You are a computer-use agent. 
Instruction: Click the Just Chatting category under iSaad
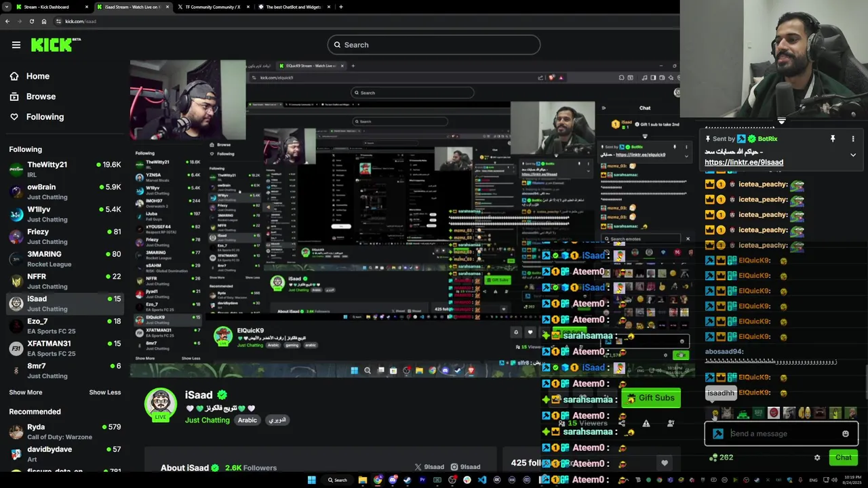[208, 420]
